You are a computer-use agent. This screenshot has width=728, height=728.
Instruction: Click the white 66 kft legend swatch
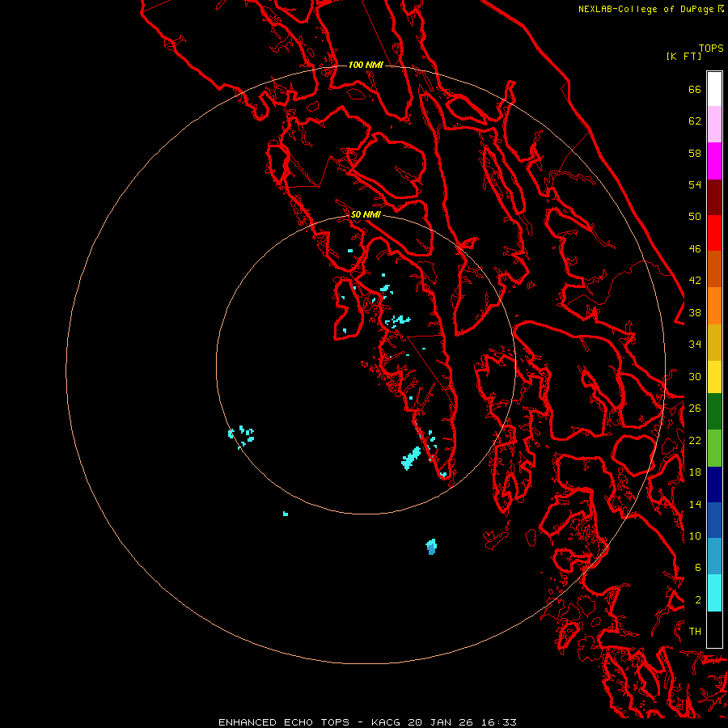point(714,89)
